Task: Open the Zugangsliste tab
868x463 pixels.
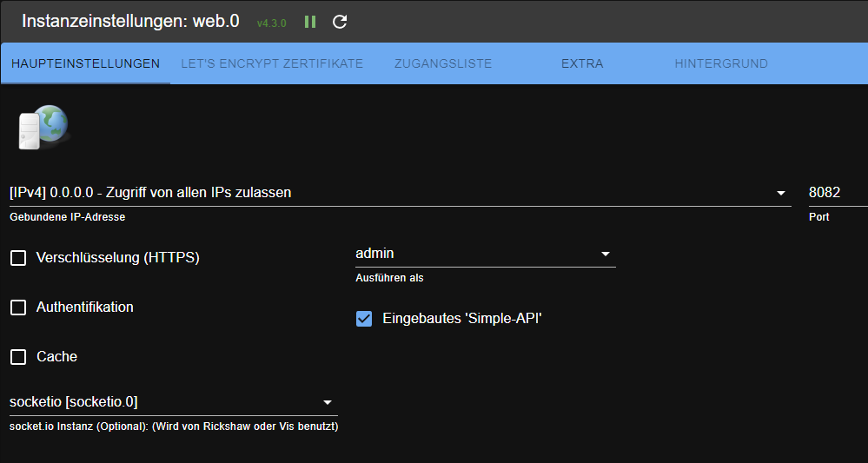Action: click(443, 63)
